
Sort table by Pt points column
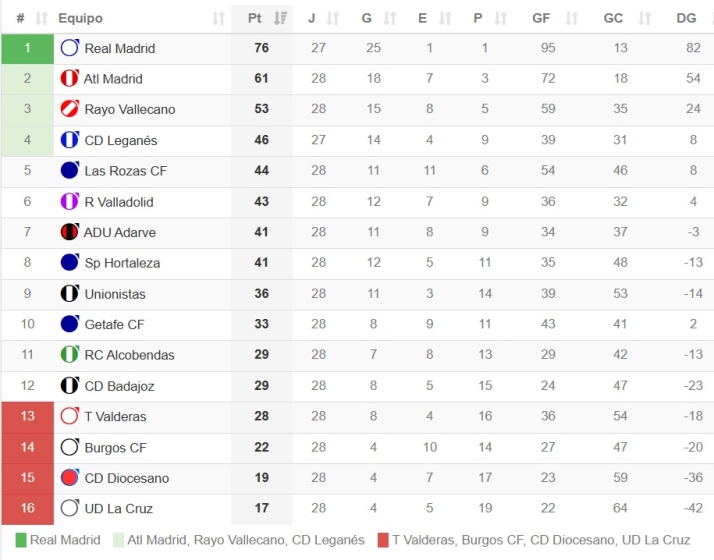tap(262, 18)
